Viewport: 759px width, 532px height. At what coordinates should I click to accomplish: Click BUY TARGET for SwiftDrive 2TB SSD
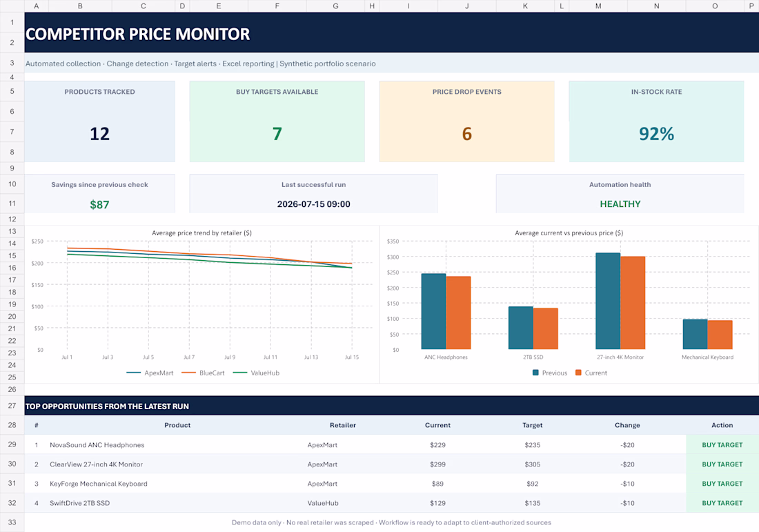point(722,503)
